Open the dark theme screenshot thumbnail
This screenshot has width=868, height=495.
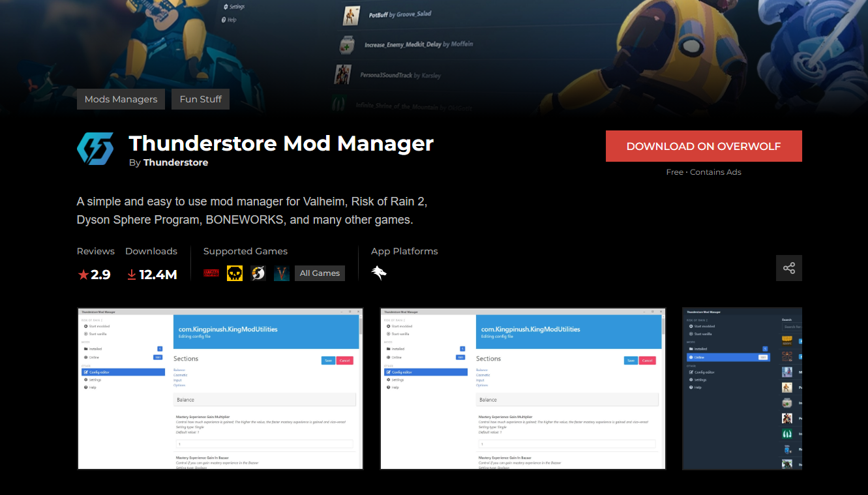coord(742,389)
